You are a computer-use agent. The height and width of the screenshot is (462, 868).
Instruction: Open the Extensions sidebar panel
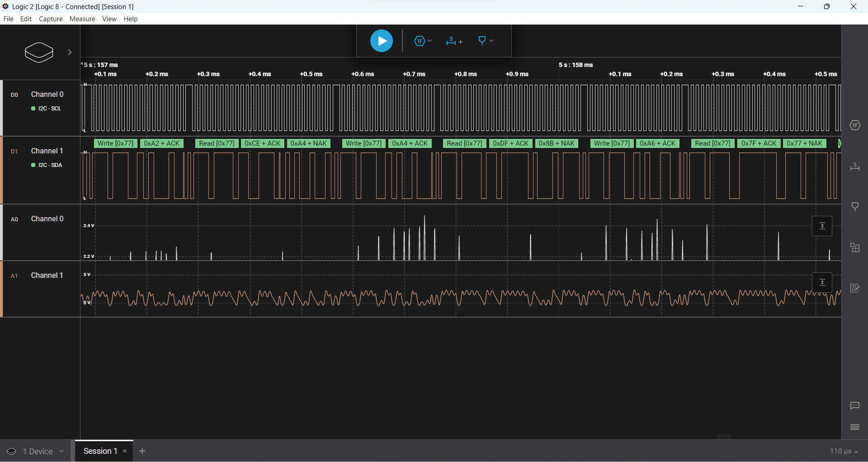855,248
